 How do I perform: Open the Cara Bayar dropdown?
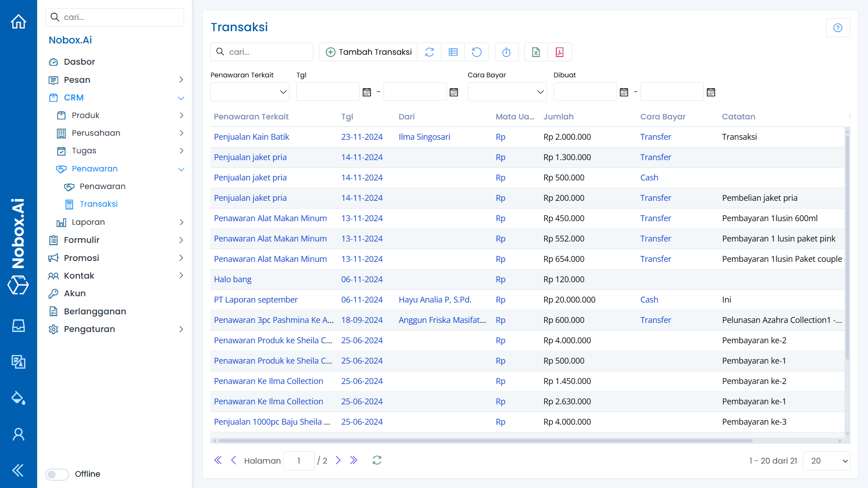coord(507,91)
